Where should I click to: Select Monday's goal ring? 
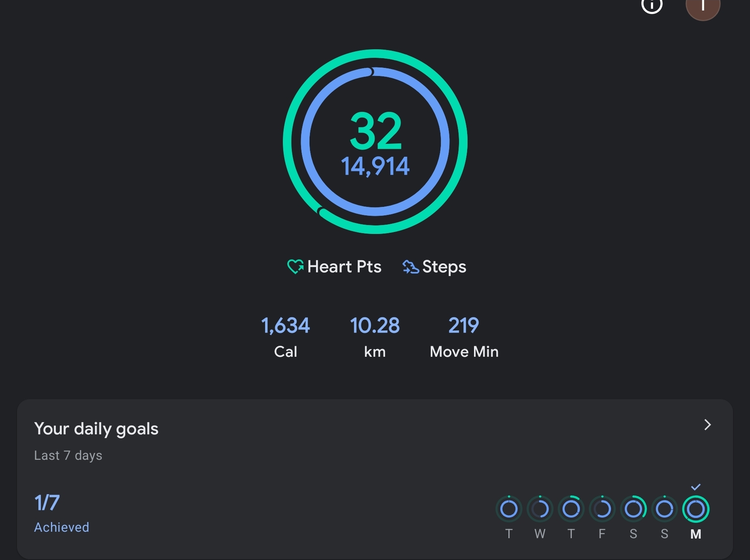(695, 509)
